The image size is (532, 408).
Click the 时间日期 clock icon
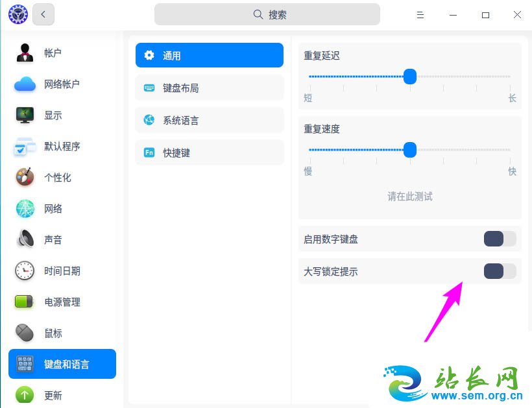tap(25, 270)
